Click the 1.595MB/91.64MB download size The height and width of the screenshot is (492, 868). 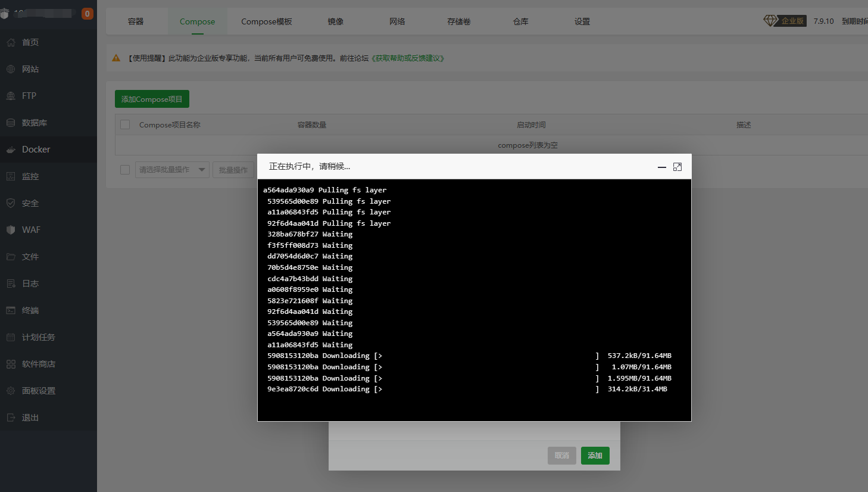639,378
